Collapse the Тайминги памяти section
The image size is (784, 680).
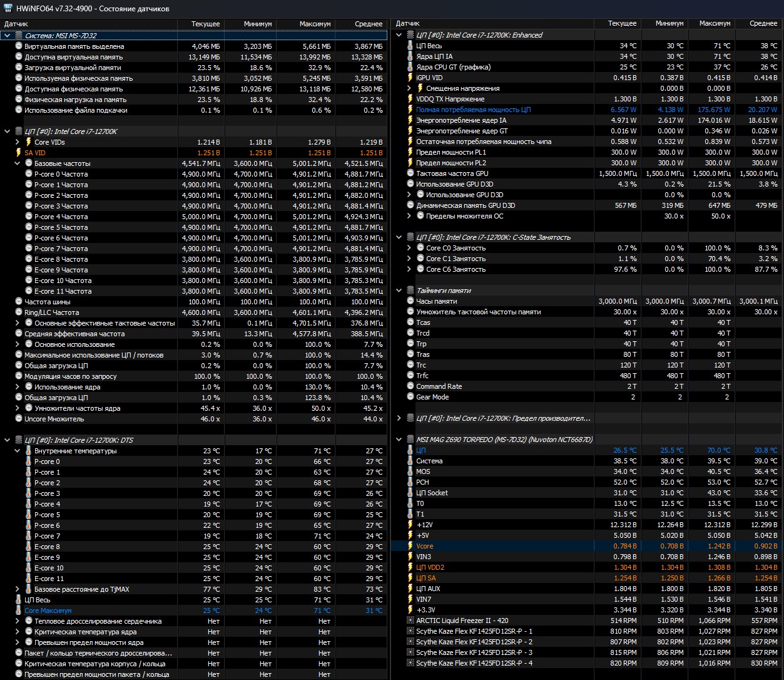tap(399, 291)
